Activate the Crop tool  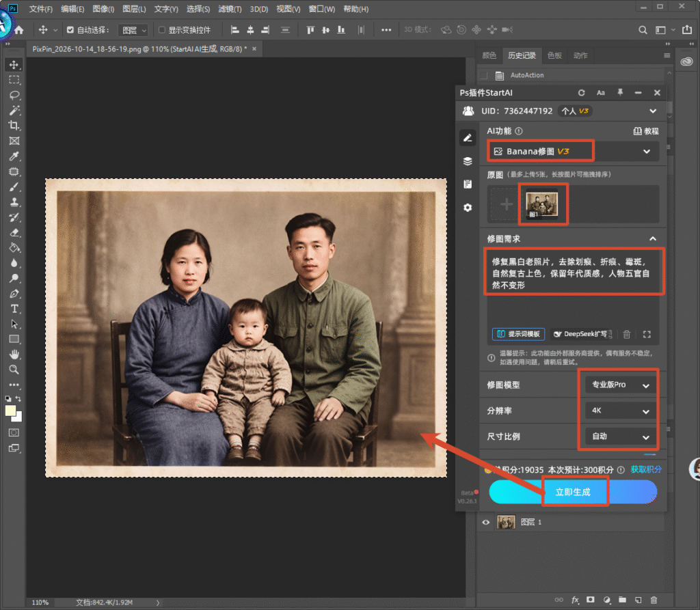[x=14, y=126]
